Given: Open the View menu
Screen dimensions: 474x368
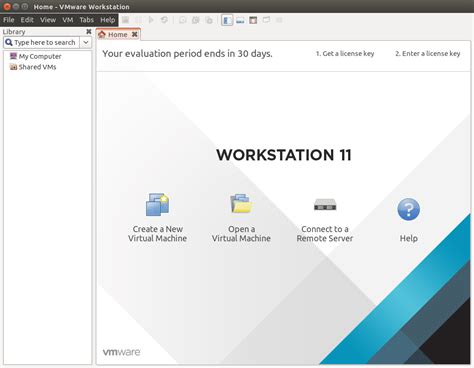Looking at the screenshot, I should coord(48,20).
